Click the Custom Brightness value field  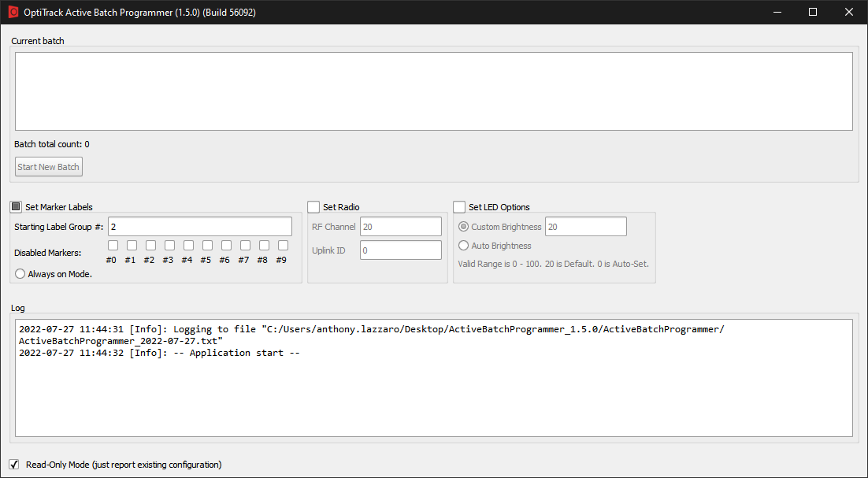pyautogui.click(x=585, y=226)
